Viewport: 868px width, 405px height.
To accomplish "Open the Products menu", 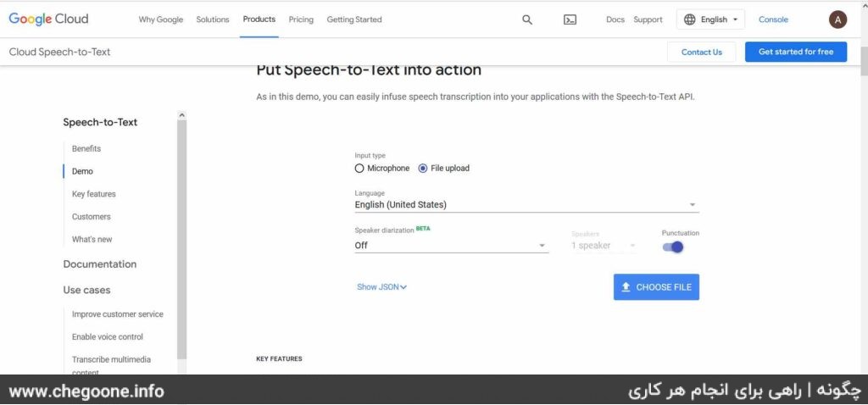I will (259, 19).
